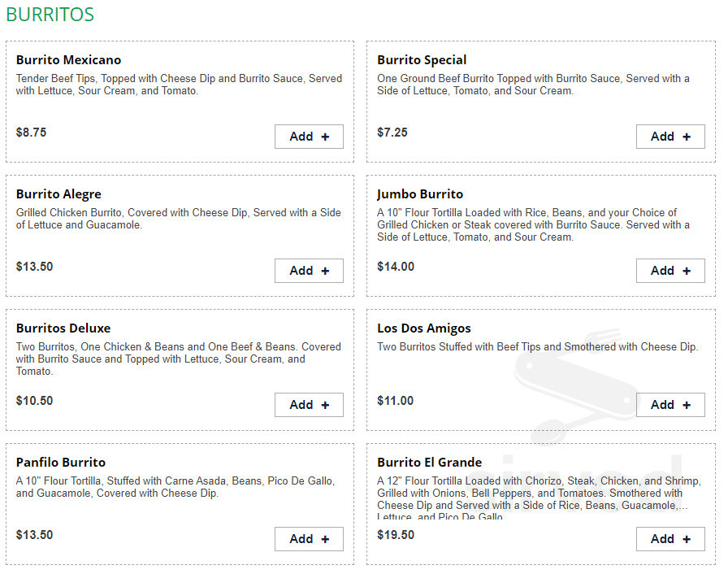Click the Burrito Special title
Screen dimensions: 728x574
pos(422,60)
